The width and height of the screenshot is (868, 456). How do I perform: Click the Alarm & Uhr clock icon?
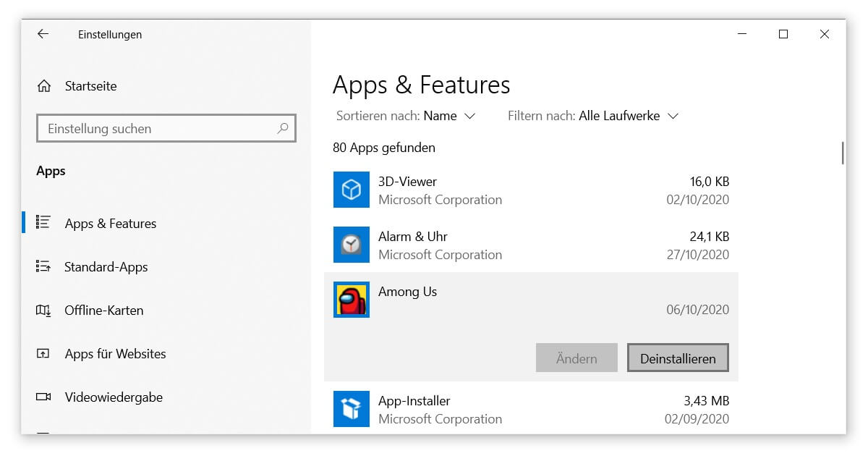pos(352,245)
